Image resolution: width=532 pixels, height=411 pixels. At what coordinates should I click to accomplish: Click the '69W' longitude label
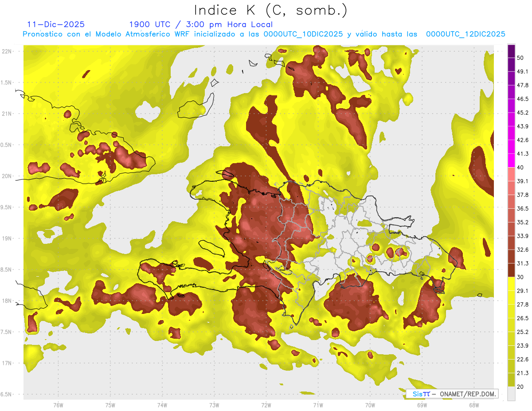coord(422,405)
